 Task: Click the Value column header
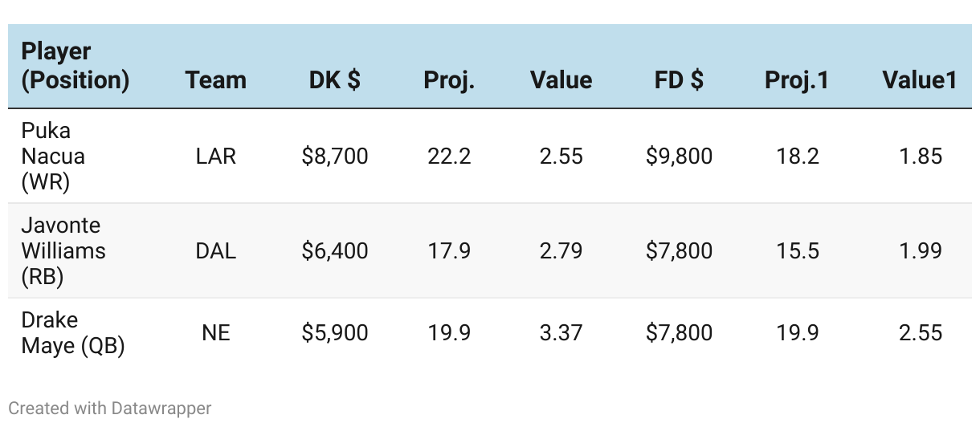561,80
